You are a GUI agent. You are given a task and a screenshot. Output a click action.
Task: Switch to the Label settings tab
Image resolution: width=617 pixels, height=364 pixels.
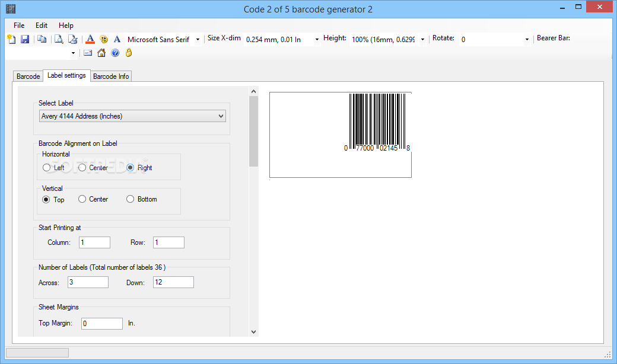click(x=66, y=75)
